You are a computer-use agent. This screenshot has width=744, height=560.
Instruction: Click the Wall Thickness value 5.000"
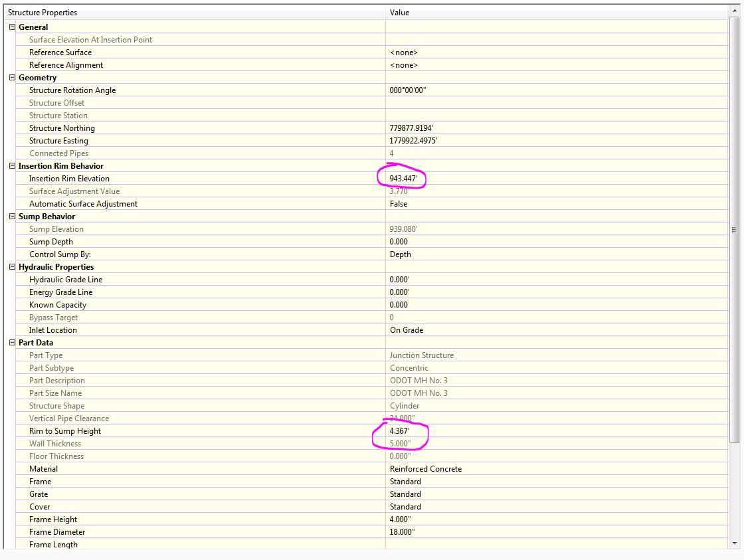pyautogui.click(x=400, y=444)
